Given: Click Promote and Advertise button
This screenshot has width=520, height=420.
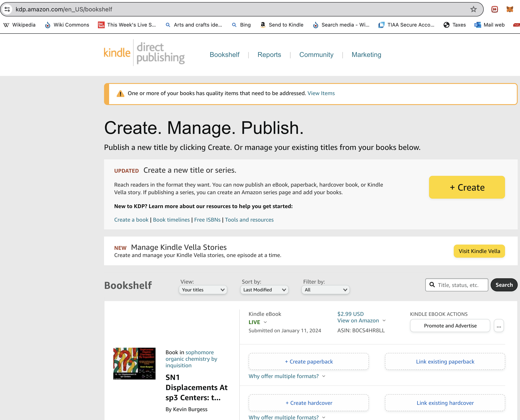Looking at the screenshot, I should (450, 326).
